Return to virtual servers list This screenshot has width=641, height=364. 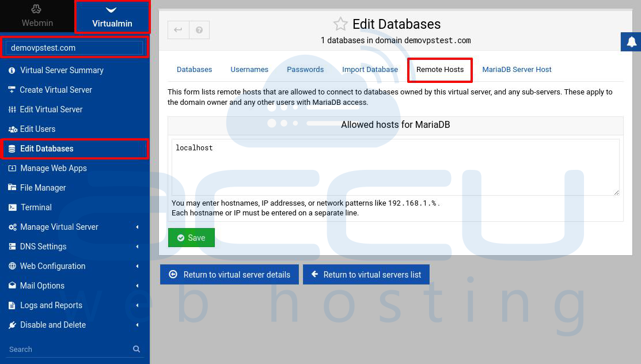[366, 274]
